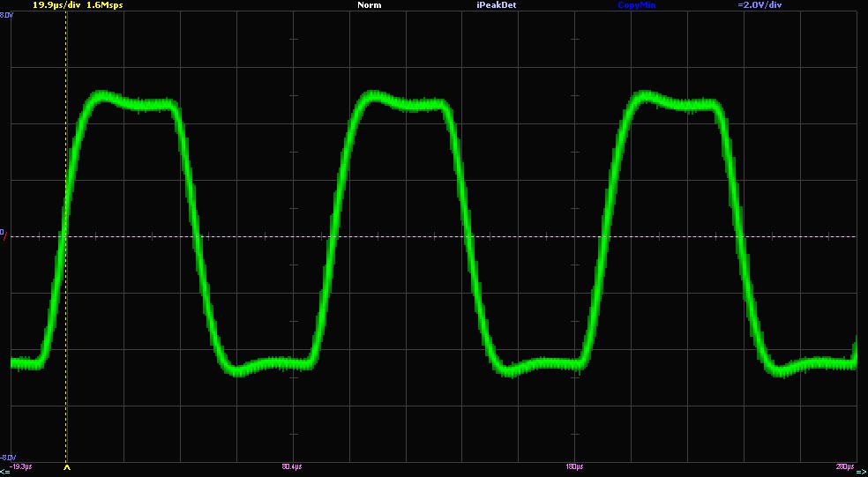The image size is (868, 477).
Task: Open the Norm trigger mode setting
Action: pyautogui.click(x=370, y=5)
